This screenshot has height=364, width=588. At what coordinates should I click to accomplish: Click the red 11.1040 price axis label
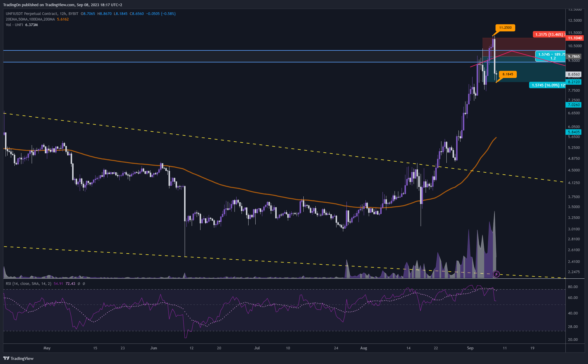click(575, 38)
